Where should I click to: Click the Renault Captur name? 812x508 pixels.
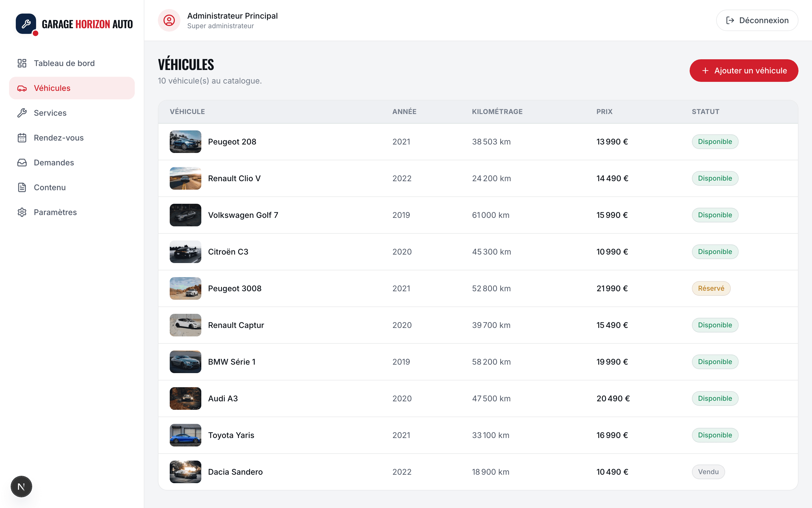(x=236, y=325)
